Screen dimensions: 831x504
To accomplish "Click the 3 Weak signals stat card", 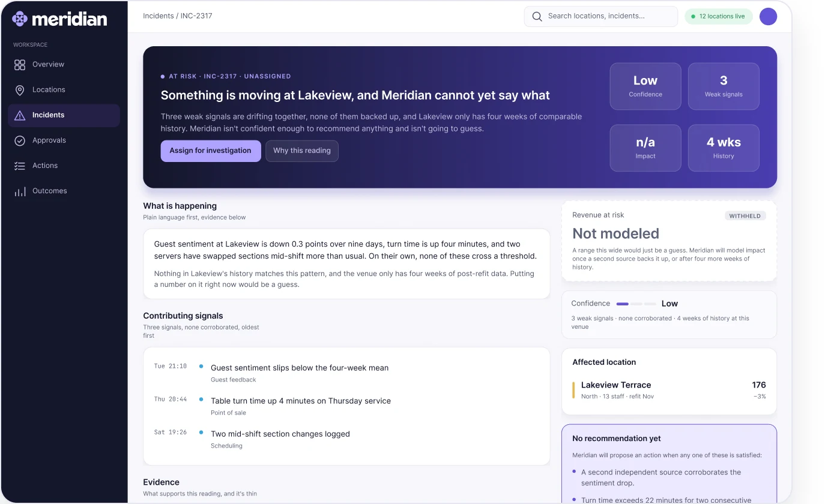I will [x=724, y=86].
